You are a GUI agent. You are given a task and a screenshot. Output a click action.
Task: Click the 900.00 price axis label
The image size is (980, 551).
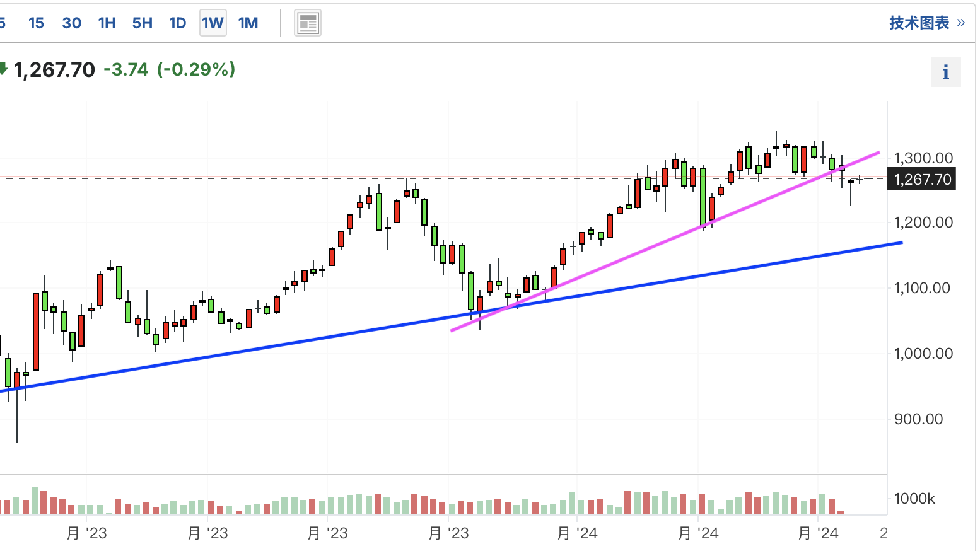tap(919, 419)
